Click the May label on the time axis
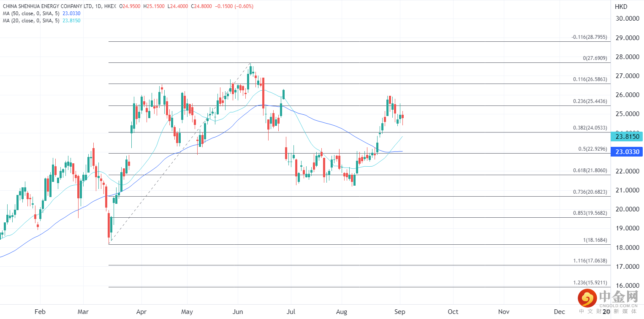The image size is (644, 319). tap(187, 312)
